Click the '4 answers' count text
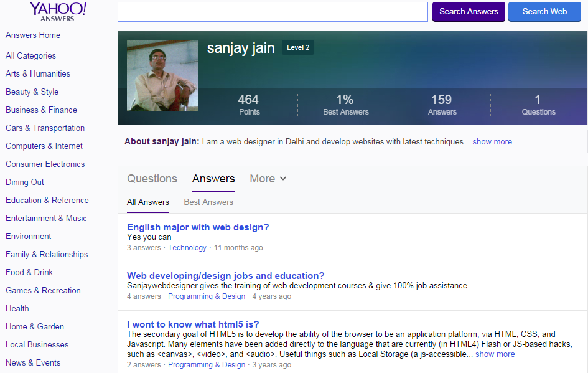This screenshot has height=373, width=588. [x=144, y=296]
